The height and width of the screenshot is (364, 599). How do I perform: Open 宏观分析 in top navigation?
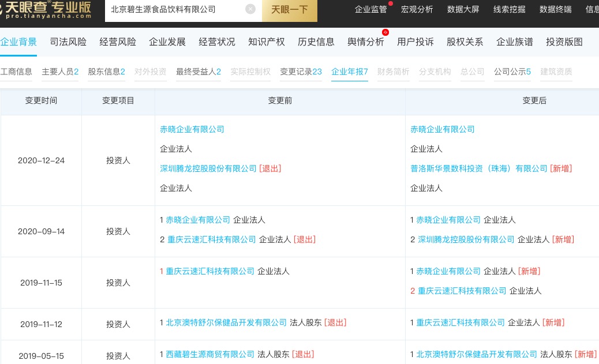[x=417, y=10]
